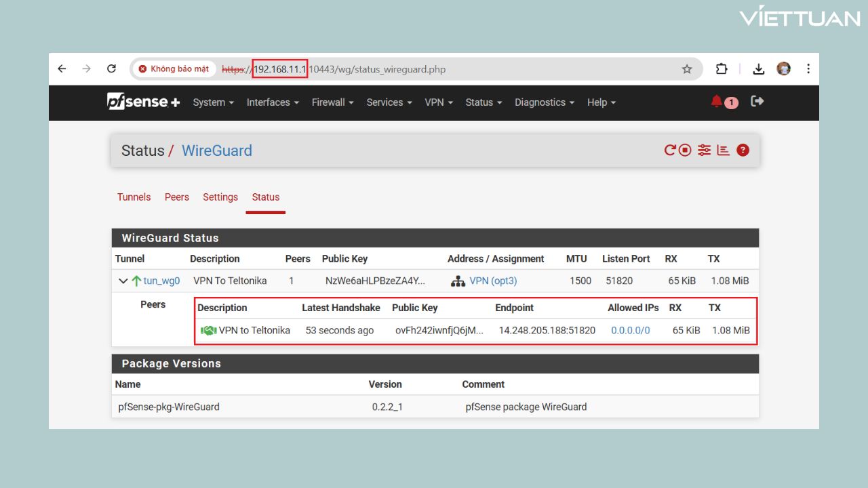Screen dimensions: 868x488
Task: Open the traffic graph icon in header
Action: coord(723,150)
